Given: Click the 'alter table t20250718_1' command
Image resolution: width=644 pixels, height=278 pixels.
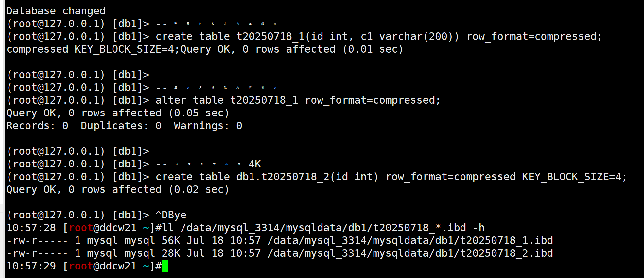Looking at the screenshot, I should pos(227,100).
